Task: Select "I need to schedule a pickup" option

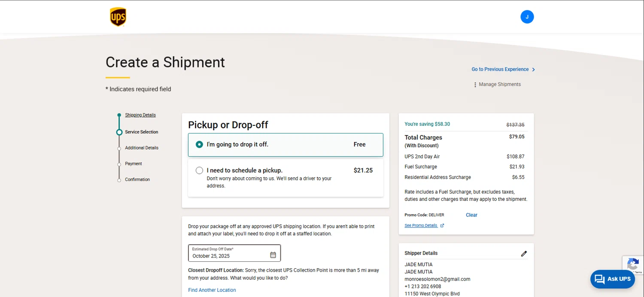Action: tap(199, 170)
